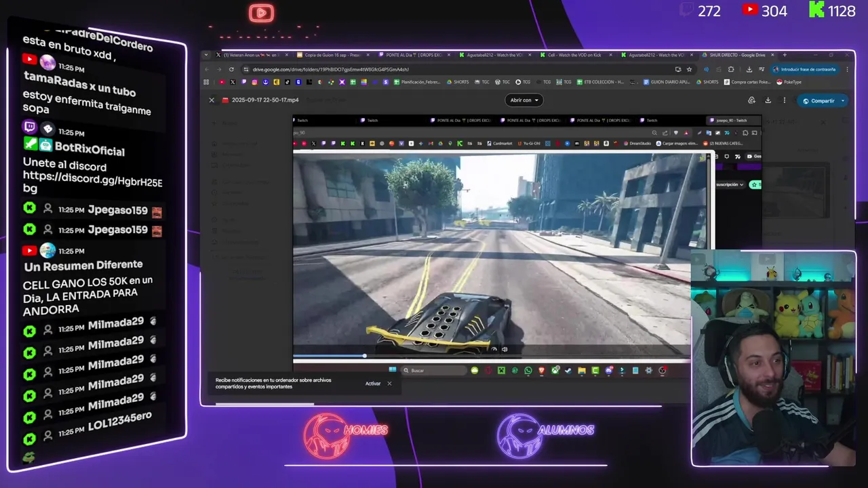Click the 'Buscar' taskbar search box

434,370
